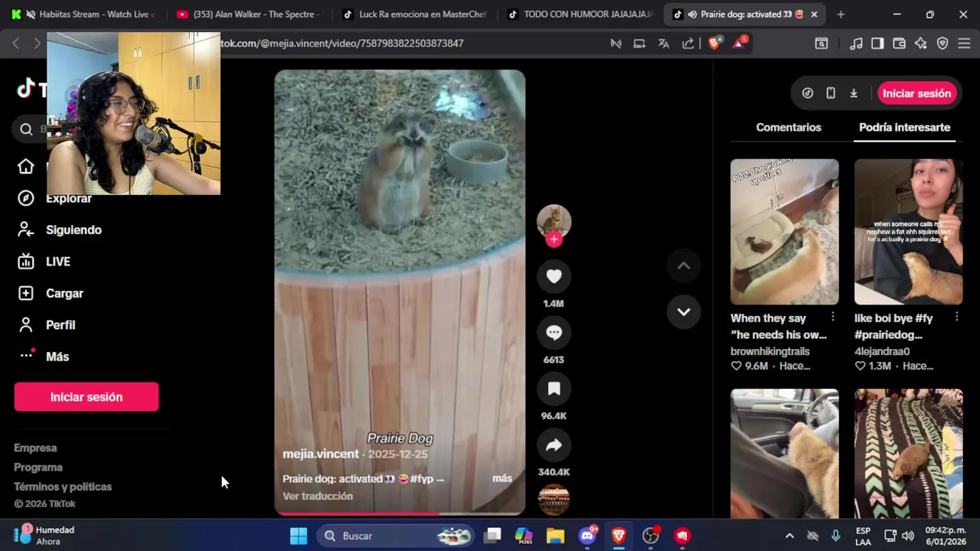Open a new browser tab with plus

pos(841,14)
